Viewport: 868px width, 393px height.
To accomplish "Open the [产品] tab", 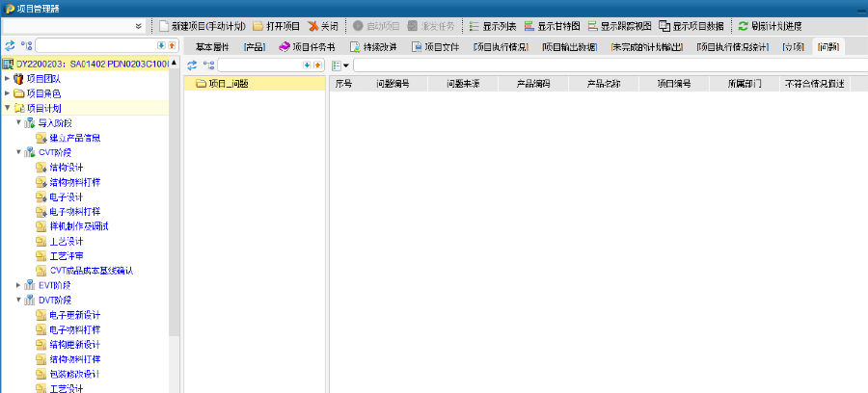I will [x=254, y=47].
